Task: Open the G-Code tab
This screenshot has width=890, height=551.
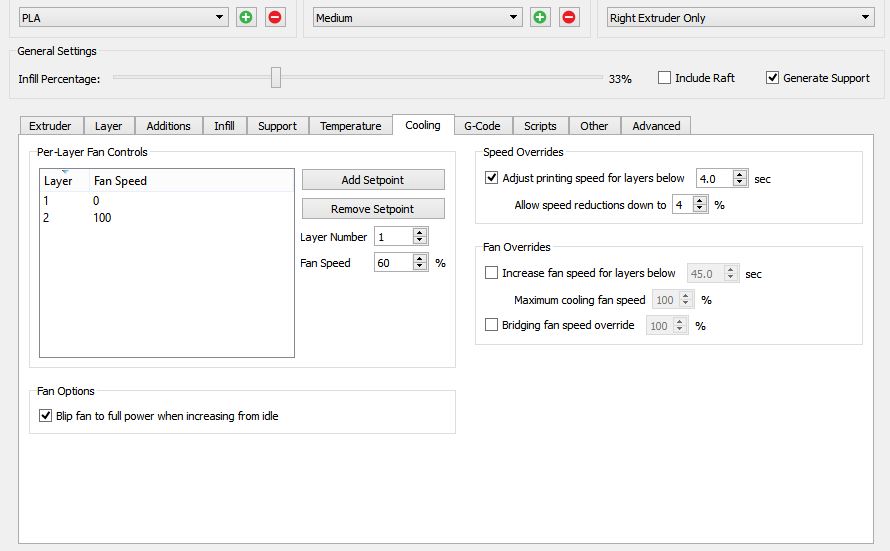Action: point(482,126)
